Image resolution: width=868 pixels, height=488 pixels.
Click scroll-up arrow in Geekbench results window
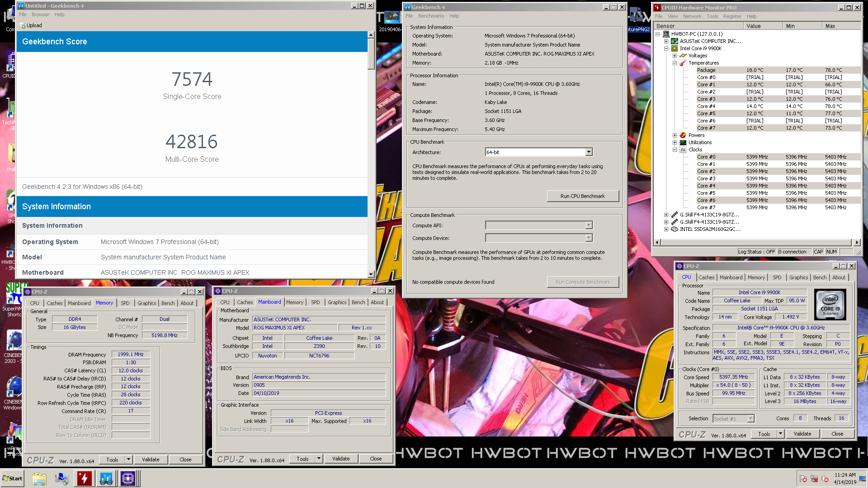(x=371, y=35)
